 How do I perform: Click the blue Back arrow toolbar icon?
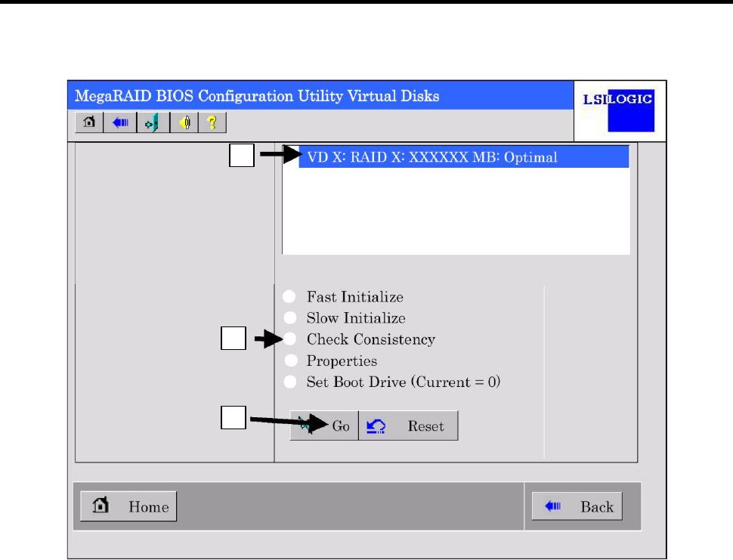120,122
